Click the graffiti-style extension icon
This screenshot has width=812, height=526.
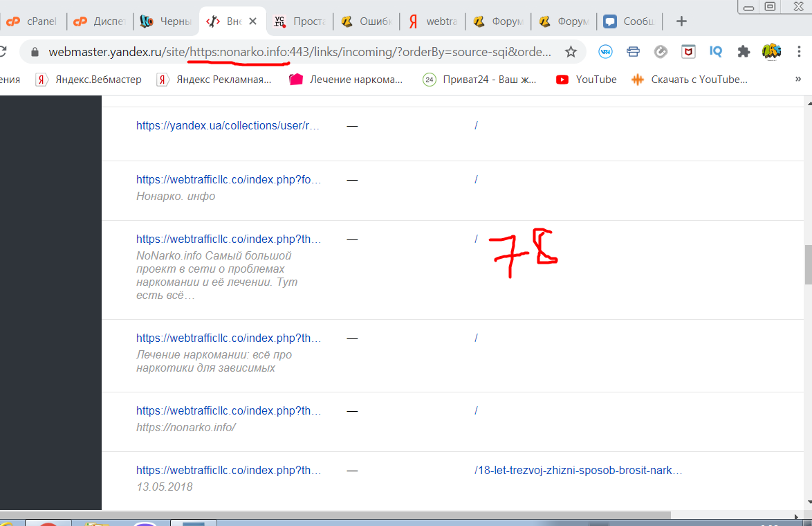tap(771, 51)
